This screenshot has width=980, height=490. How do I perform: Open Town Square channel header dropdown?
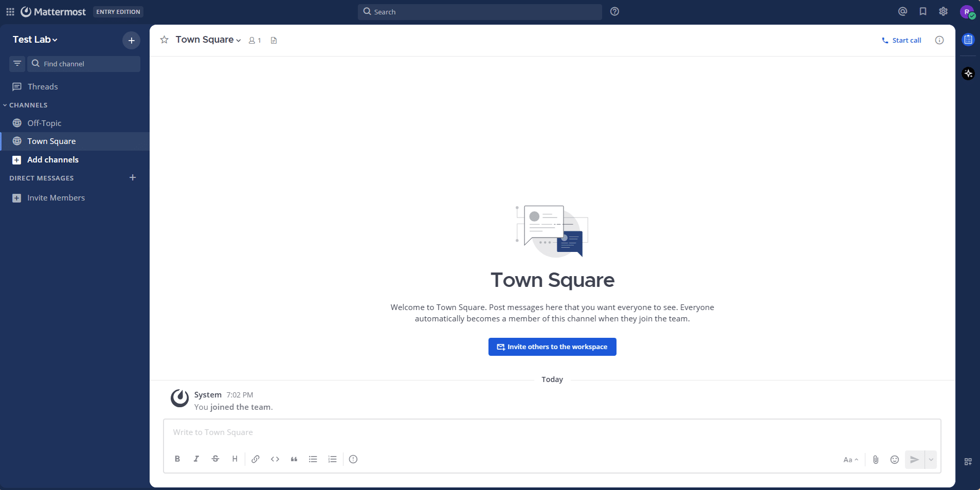click(x=208, y=40)
